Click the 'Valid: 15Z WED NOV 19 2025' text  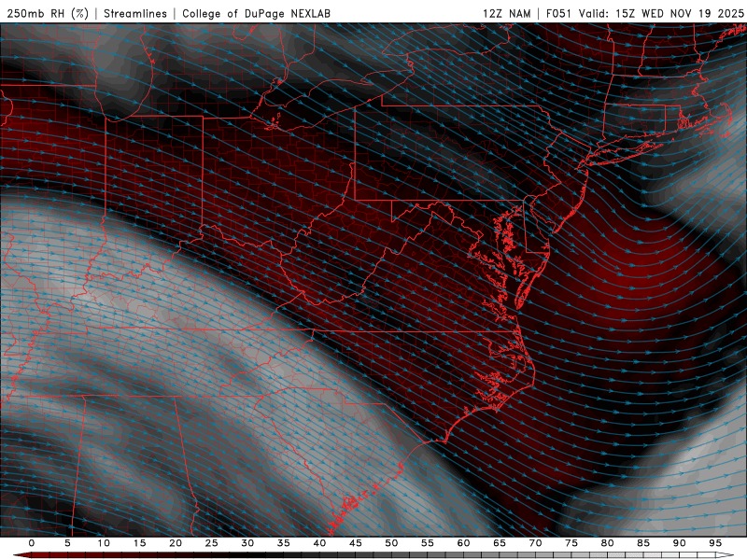coord(661,13)
